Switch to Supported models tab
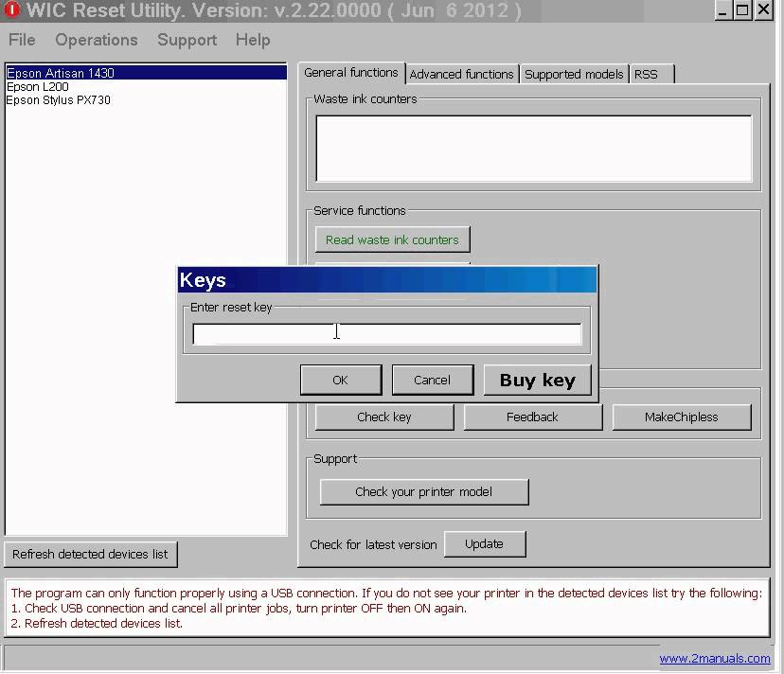 [574, 74]
